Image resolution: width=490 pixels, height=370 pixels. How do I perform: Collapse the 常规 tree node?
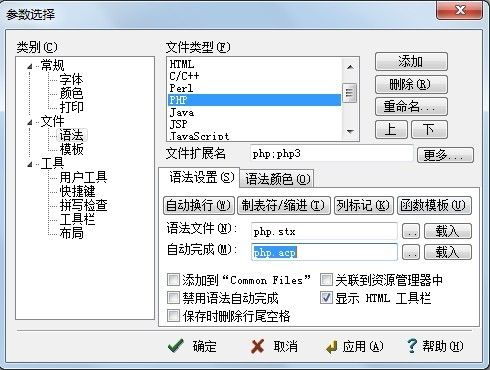30,67
